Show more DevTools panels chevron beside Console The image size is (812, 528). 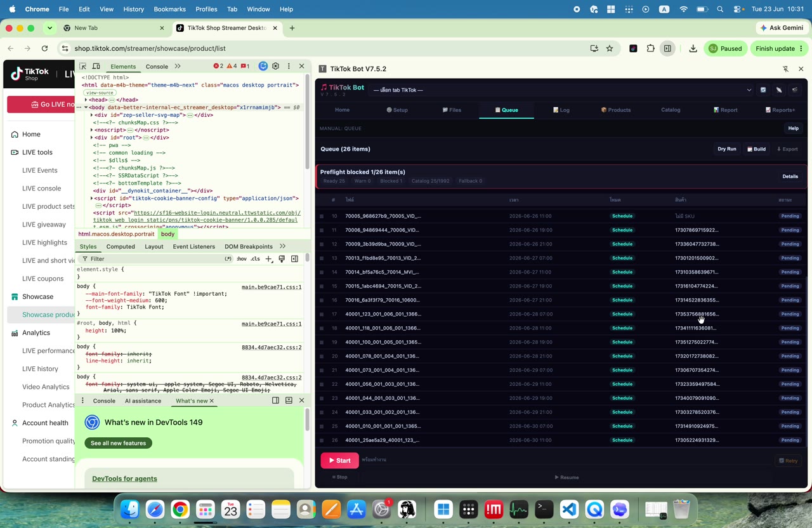click(178, 66)
